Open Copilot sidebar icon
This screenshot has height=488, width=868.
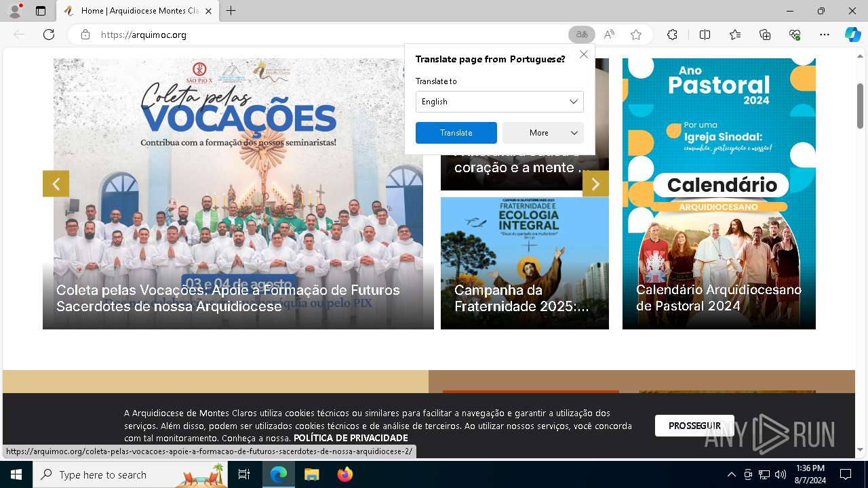point(852,35)
